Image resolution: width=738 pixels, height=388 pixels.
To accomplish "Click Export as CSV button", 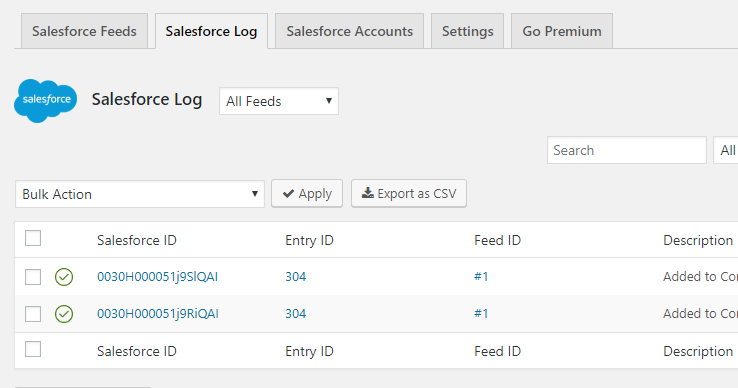I will 409,194.
